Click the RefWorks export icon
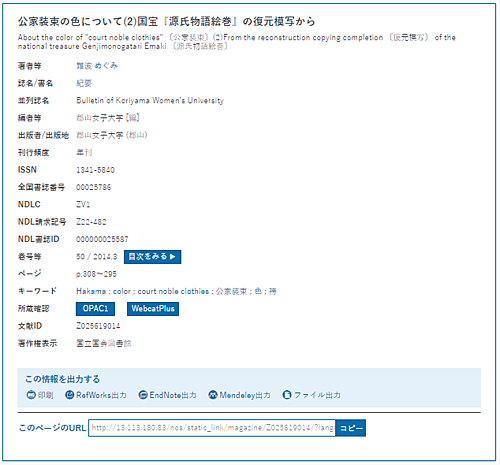 (70, 395)
